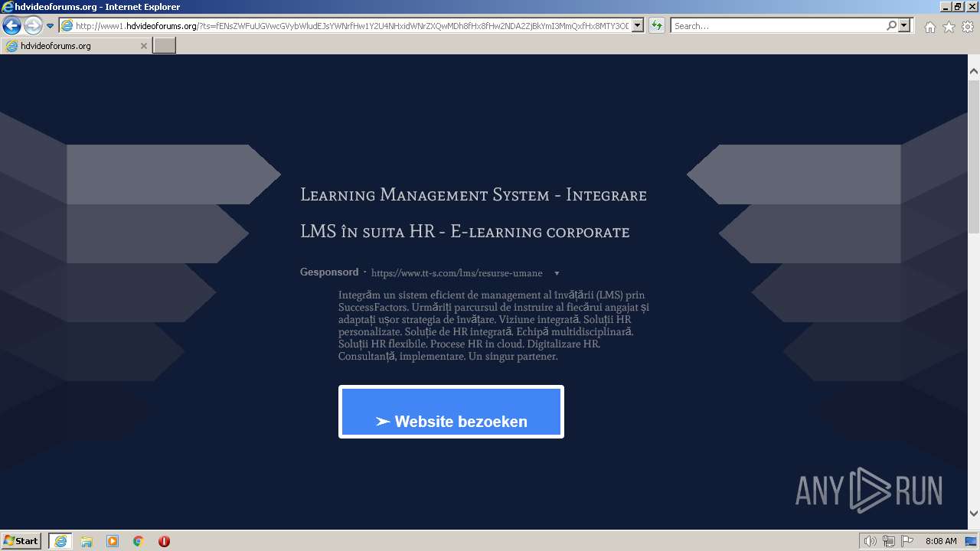Focus the Search box in the toolbar
Viewport: 980px width, 551px height.
coord(778,25)
